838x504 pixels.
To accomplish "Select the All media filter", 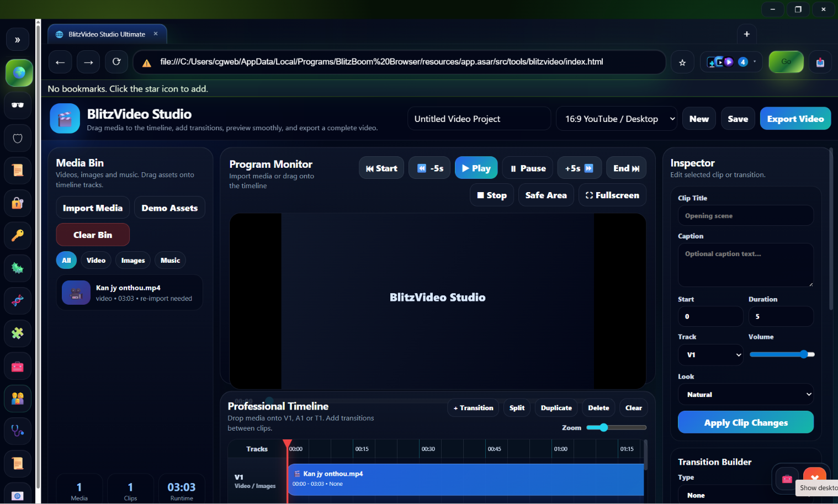I will click(66, 260).
